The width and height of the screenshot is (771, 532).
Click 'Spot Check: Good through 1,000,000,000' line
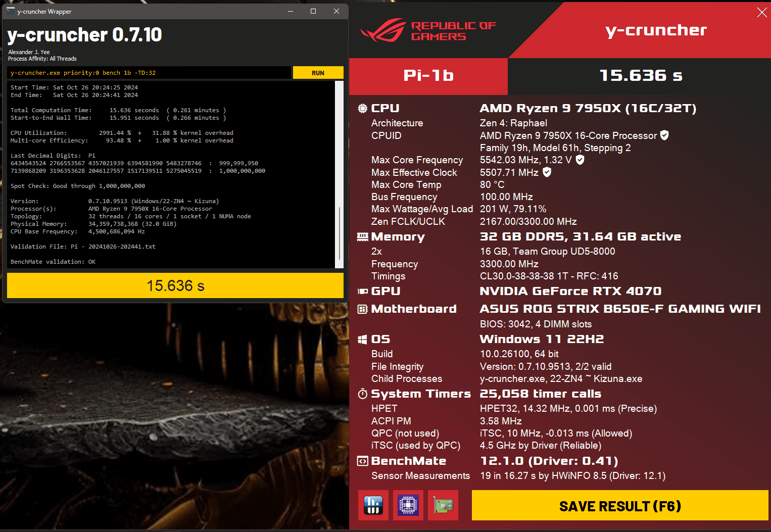pos(78,186)
